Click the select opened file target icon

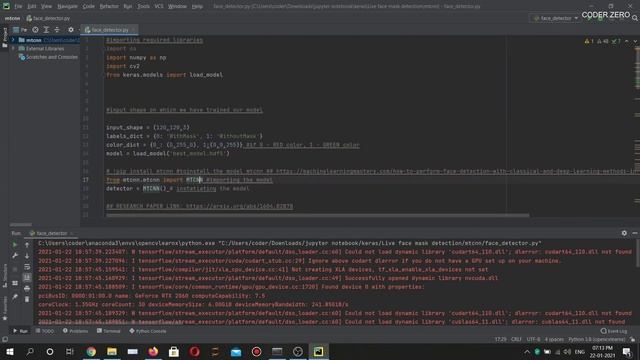click(36, 30)
